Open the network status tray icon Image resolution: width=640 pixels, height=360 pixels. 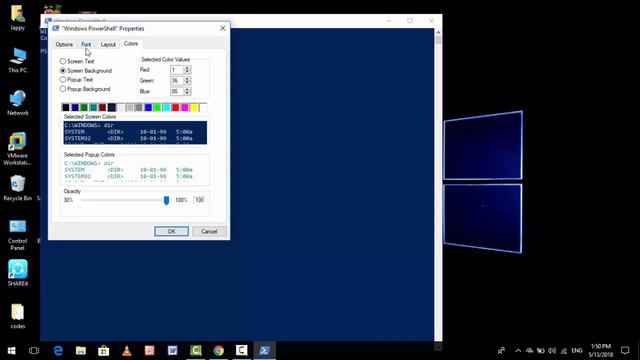coord(564,351)
